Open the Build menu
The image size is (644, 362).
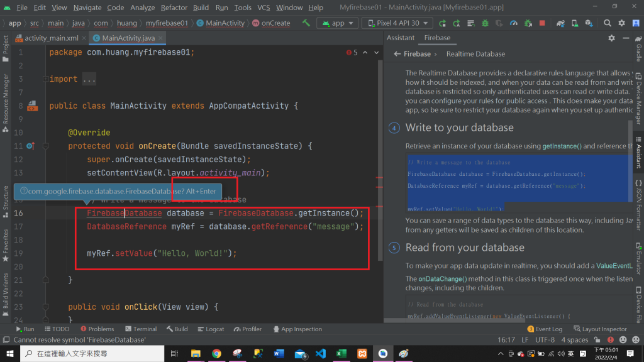(201, 8)
